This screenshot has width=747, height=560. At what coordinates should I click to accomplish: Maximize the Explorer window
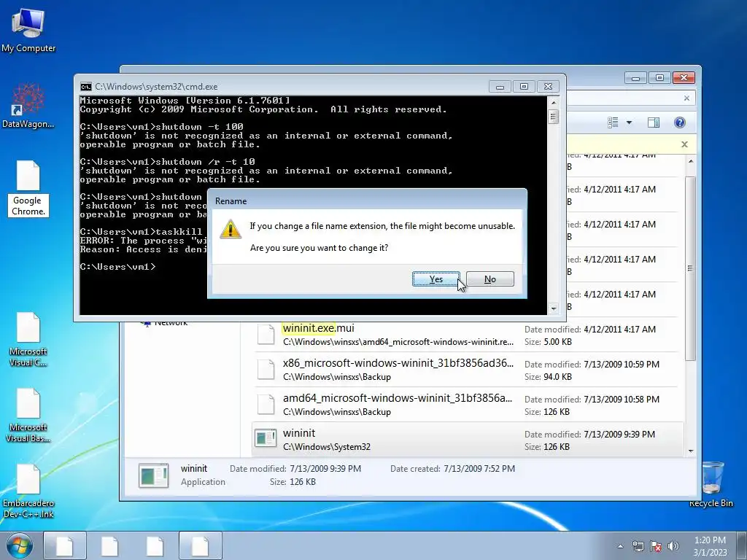[x=659, y=77]
